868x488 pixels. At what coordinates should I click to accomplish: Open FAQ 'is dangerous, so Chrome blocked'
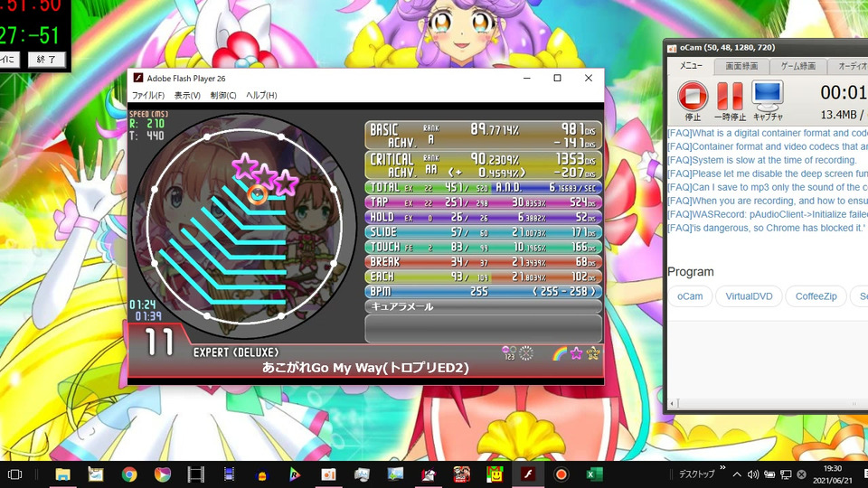(x=766, y=228)
